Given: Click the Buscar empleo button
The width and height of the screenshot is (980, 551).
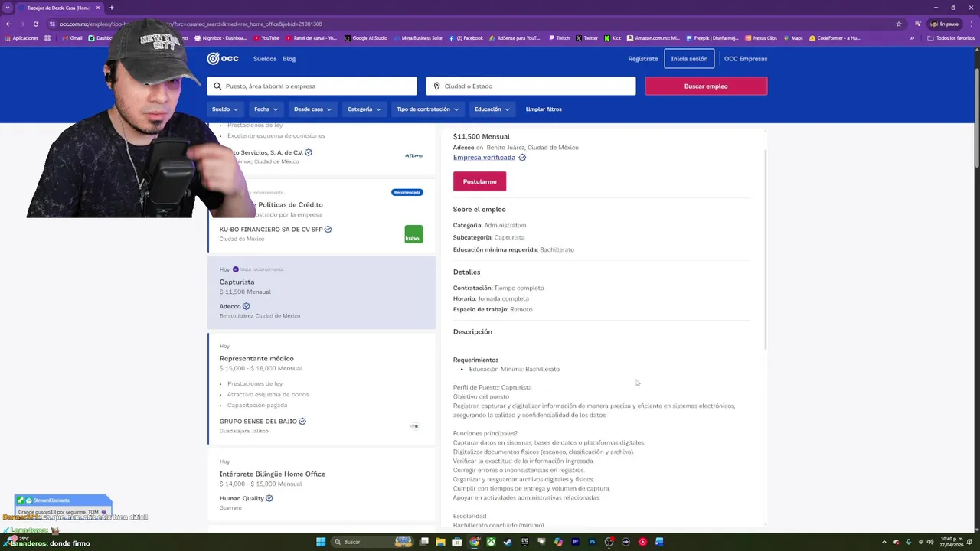Looking at the screenshot, I should click(x=706, y=86).
